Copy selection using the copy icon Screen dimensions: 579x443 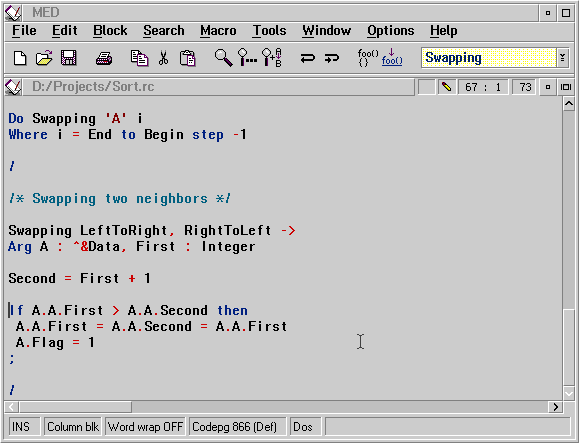tap(140, 58)
